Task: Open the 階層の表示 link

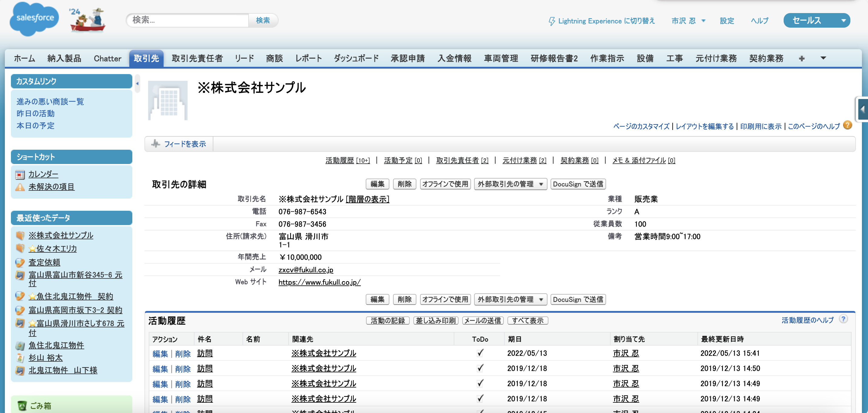Action: pos(367,199)
